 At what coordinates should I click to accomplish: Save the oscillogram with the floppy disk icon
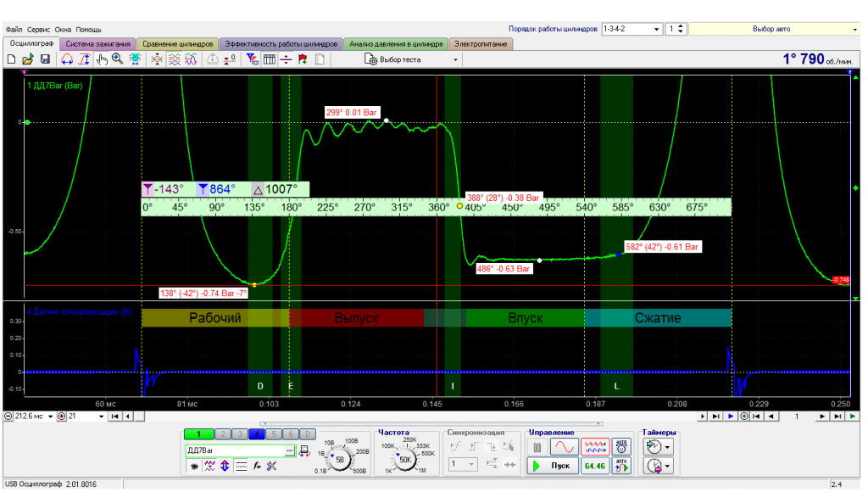click(45, 59)
